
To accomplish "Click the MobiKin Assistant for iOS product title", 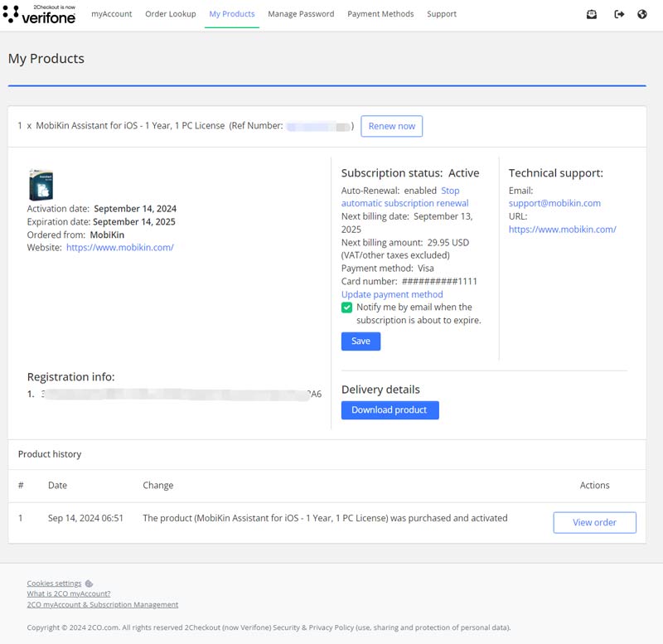I will point(130,126).
